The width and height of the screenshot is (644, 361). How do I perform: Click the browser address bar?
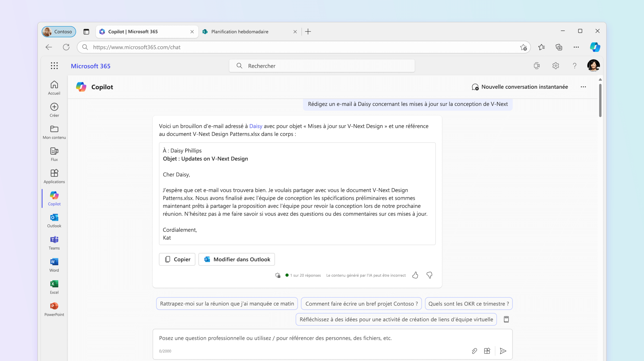coord(303,47)
